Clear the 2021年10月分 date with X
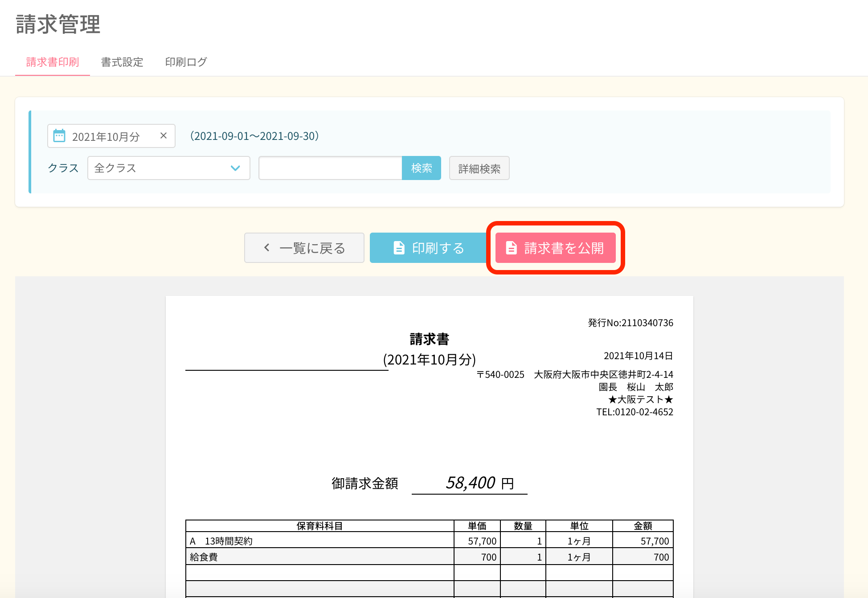Image resolution: width=868 pixels, height=598 pixels. [x=164, y=135]
